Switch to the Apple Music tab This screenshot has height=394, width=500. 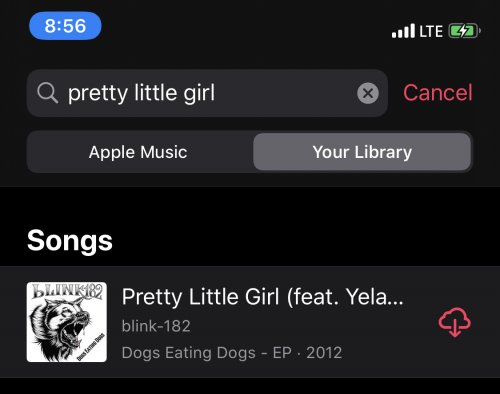click(138, 152)
